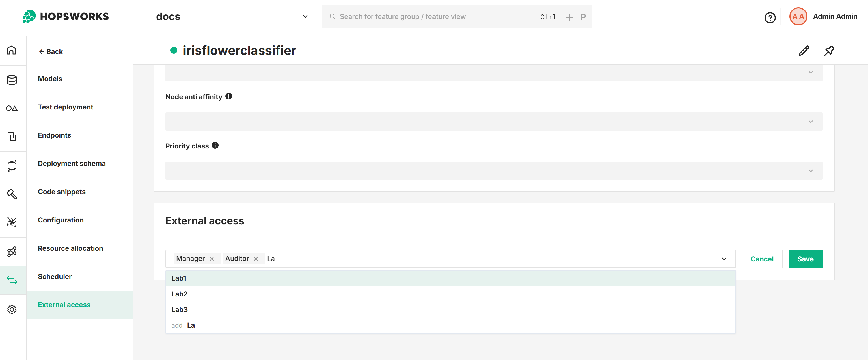Go to Deployment schema section

[72, 163]
